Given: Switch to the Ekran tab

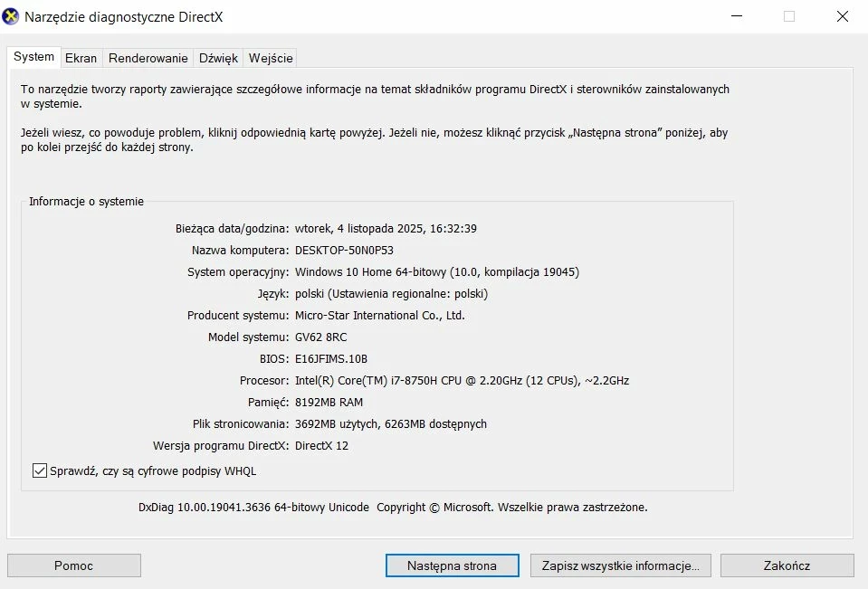Looking at the screenshot, I should [81, 58].
